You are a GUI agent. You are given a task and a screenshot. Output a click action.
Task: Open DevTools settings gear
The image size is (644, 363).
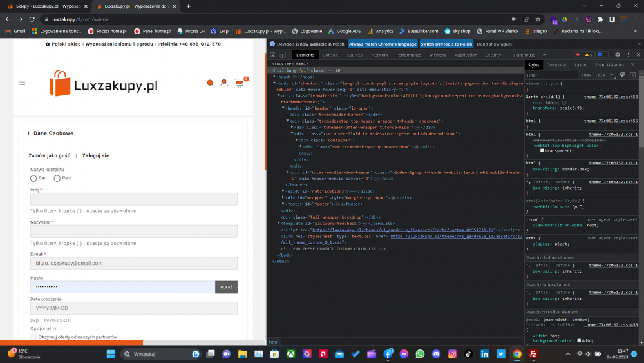click(x=618, y=55)
